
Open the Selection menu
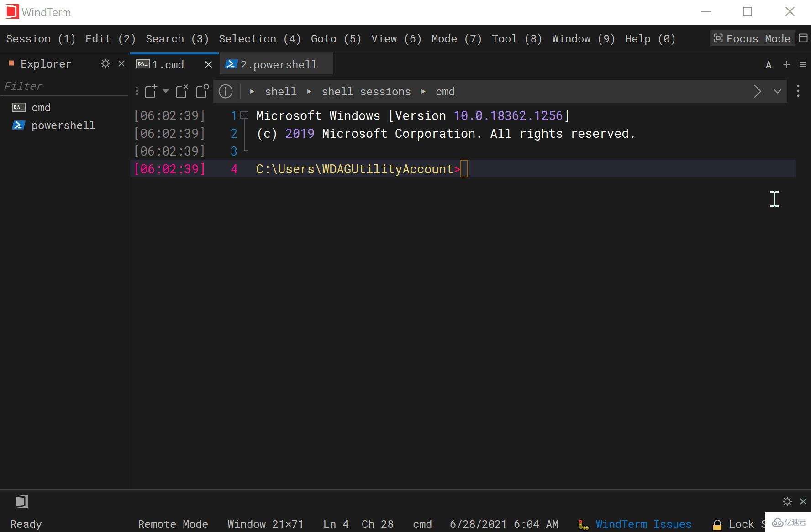[260, 39]
